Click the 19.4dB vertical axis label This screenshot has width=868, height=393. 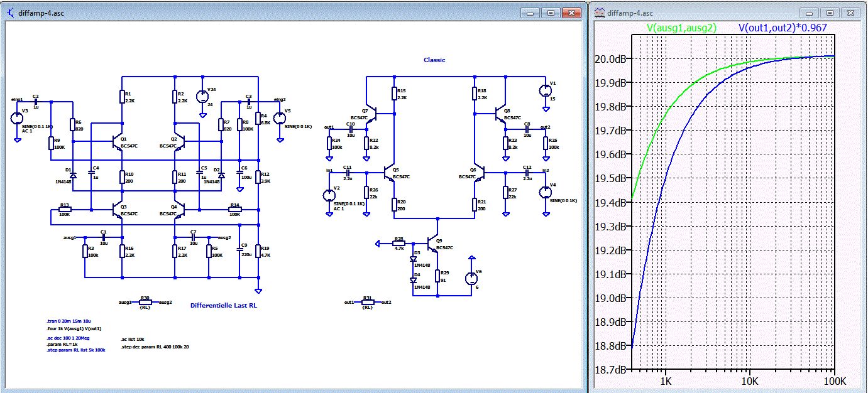tap(609, 202)
